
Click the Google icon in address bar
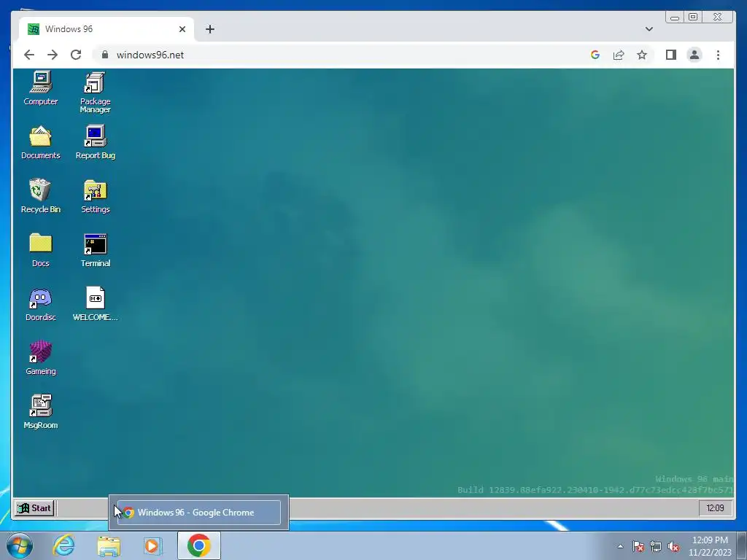(x=595, y=55)
